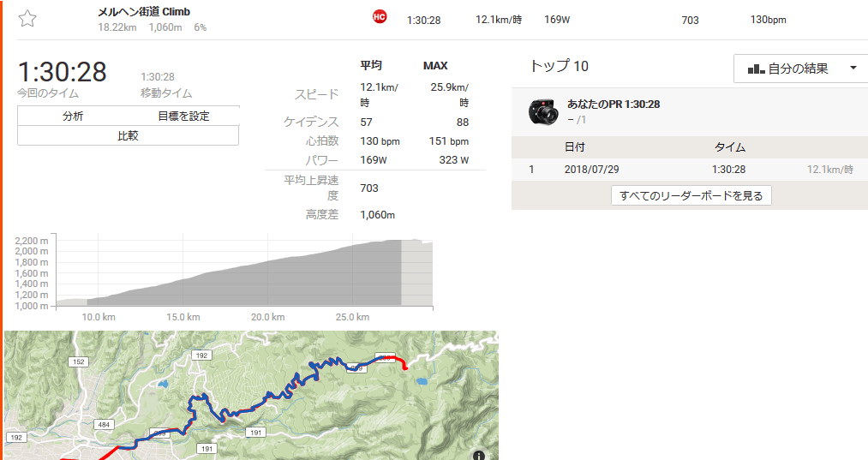Click the red HC category badge
Viewport: 868px width, 460px height.
click(x=380, y=16)
